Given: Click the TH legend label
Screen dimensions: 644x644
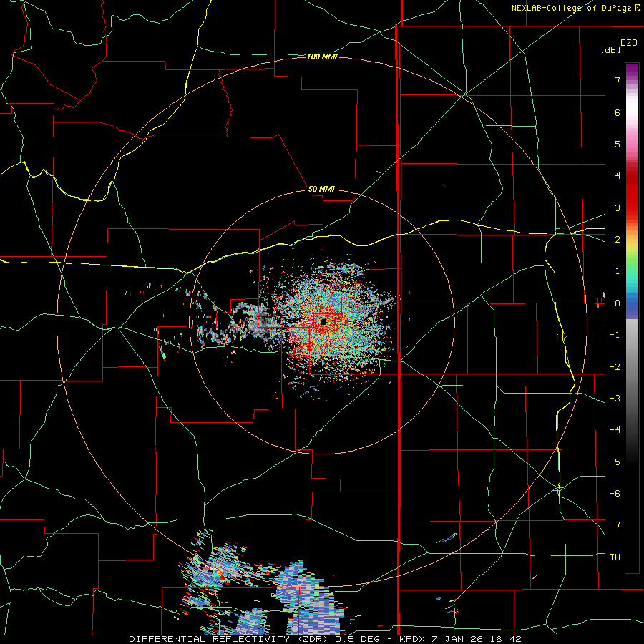Looking at the screenshot, I should point(615,557).
